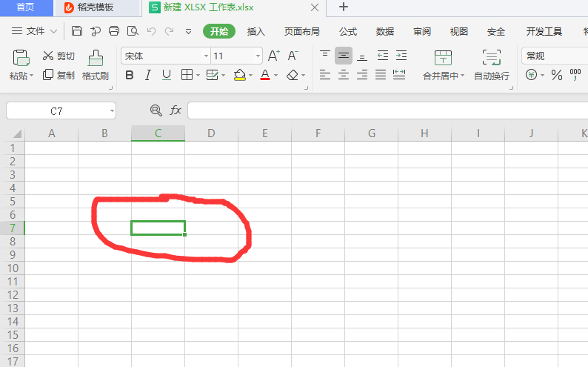This screenshot has height=367, width=588.
Task: Click the decrease indent icon
Action: 383,56
